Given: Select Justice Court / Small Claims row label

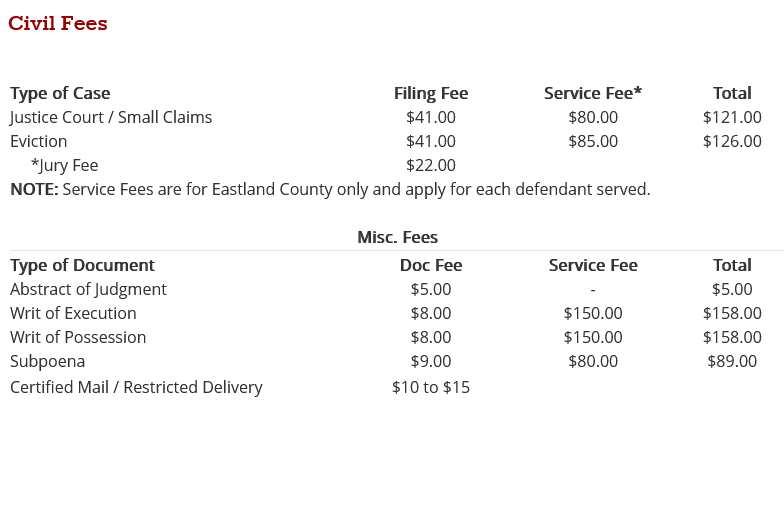Looking at the screenshot, I should pyautogui.click(x=111, y=117).
